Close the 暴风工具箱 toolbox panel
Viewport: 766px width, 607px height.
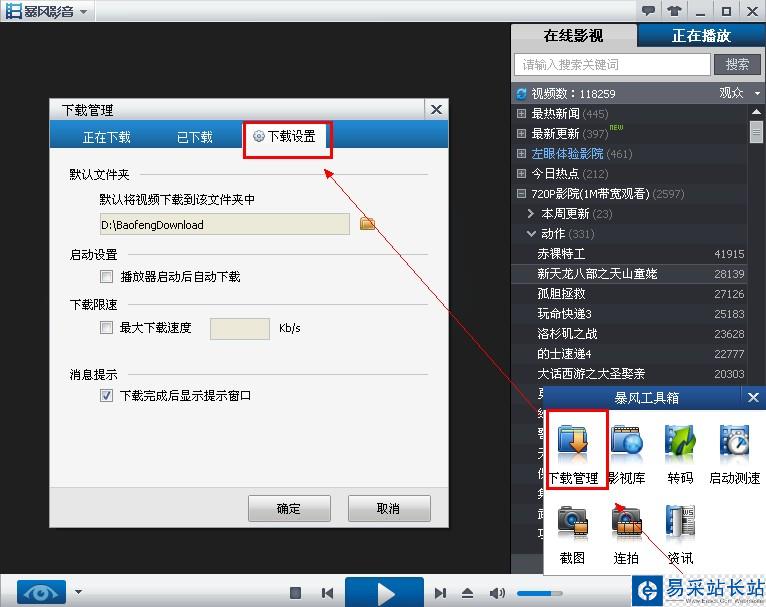753,398
